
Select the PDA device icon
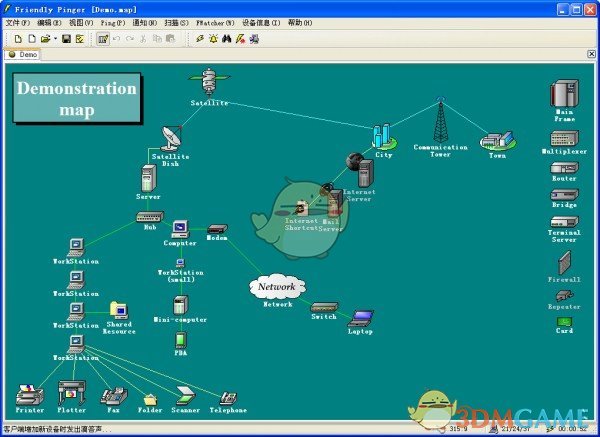pyautogui.click(x=181, y=340)
